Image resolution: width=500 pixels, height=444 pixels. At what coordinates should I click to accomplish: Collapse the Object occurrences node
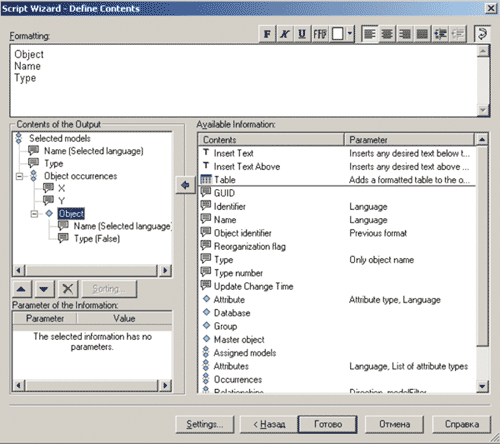[x=20, y=176]
